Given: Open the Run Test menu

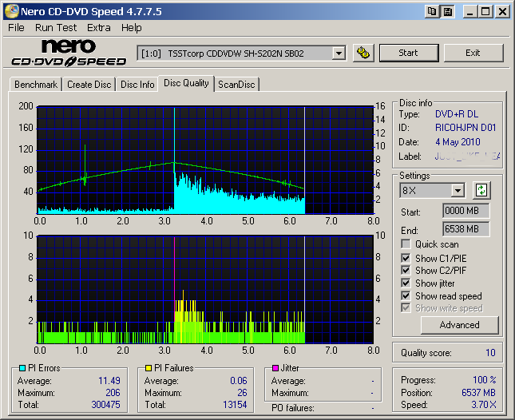Looking at the screenshot, I should [x=56, y=27].
